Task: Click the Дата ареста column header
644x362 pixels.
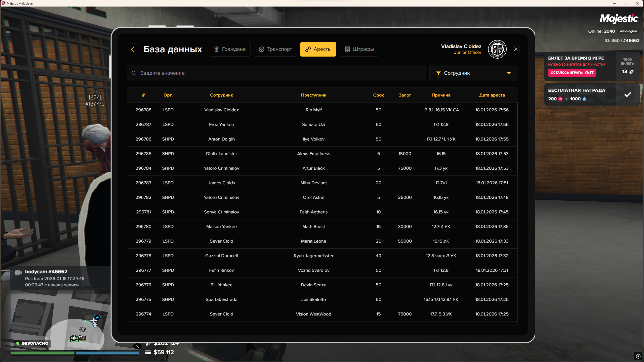Action: (x=492, y=95)
